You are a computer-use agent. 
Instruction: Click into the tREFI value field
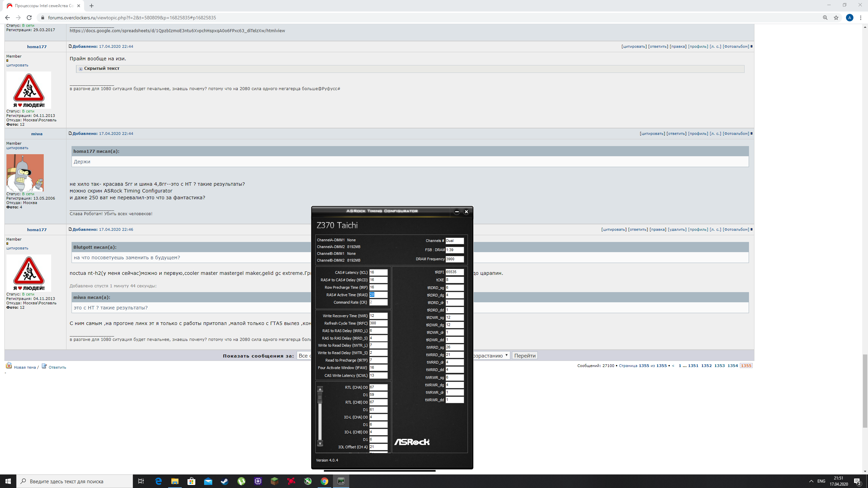pyautogui.click(x=454, y=272)
